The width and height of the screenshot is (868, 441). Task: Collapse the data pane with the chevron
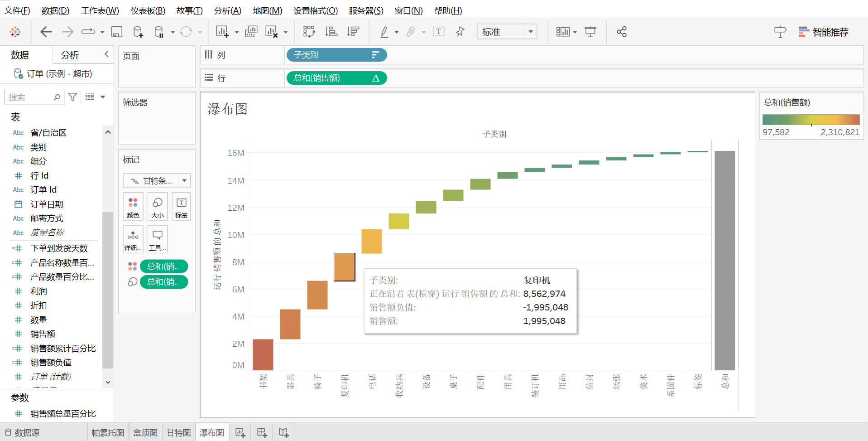click(x=106, y=54)
